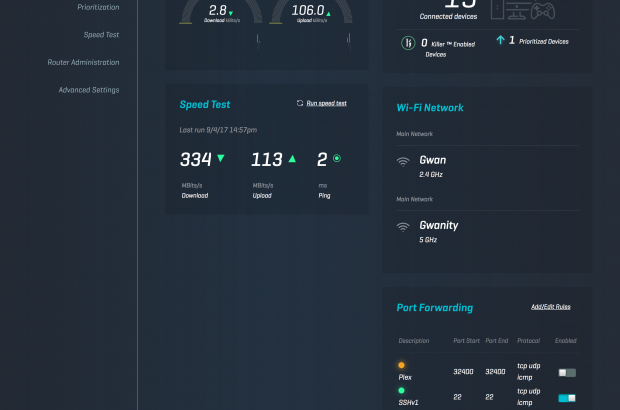This screenshot has height=410, width=620.
Task: Click the prioritized devices up-arrow icon
Action: click(499, 41)
